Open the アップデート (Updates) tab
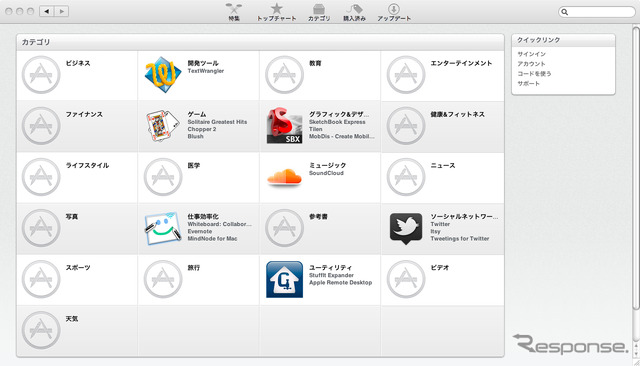The image size is (640, 366). (x=394, y=12)
